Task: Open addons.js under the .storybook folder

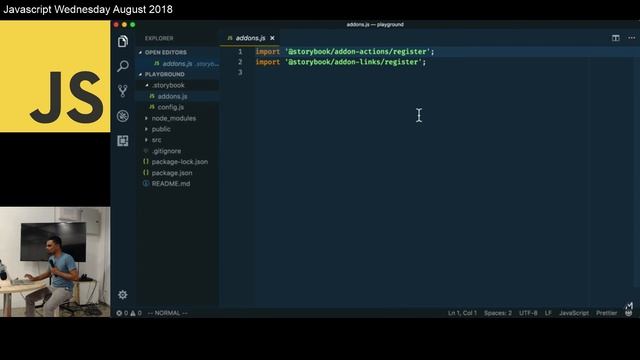Action: coord(172,96)
